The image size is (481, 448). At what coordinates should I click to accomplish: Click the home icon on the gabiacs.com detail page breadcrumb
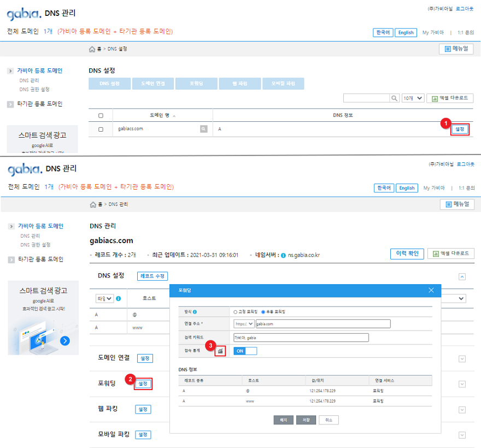[x=93, y=204]
